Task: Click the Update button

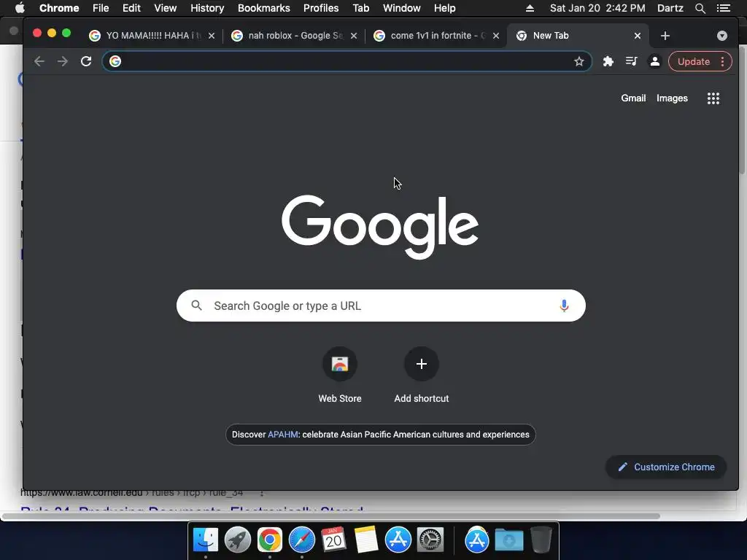Action: [694, 61]
